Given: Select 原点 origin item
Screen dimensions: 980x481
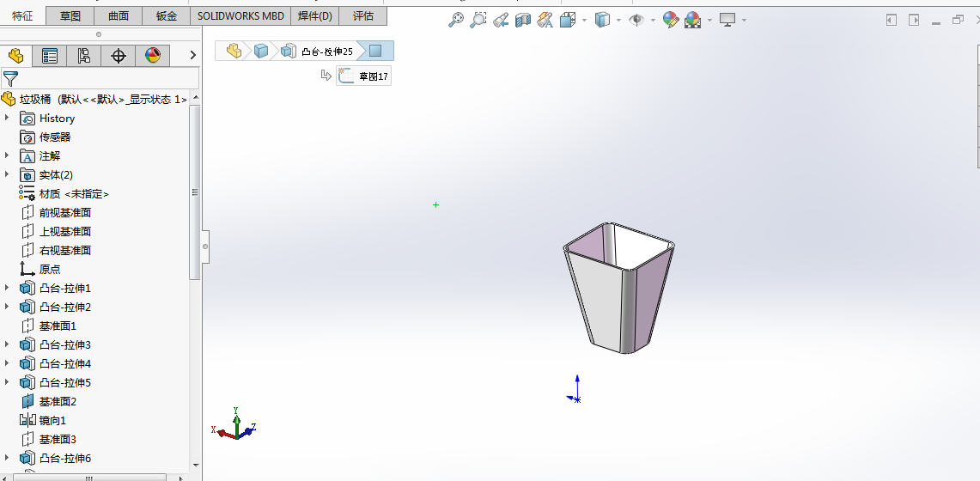Looking at the screenshot, I should click(x=40, y=269).
